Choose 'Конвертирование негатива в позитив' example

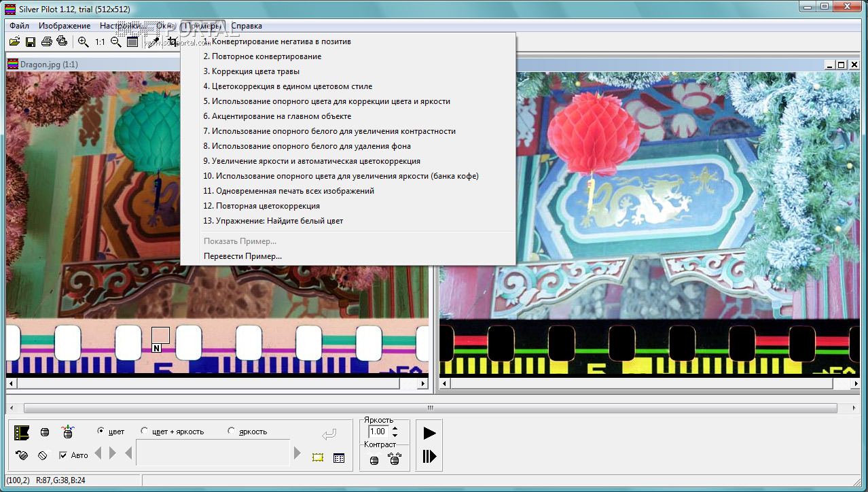348,41
